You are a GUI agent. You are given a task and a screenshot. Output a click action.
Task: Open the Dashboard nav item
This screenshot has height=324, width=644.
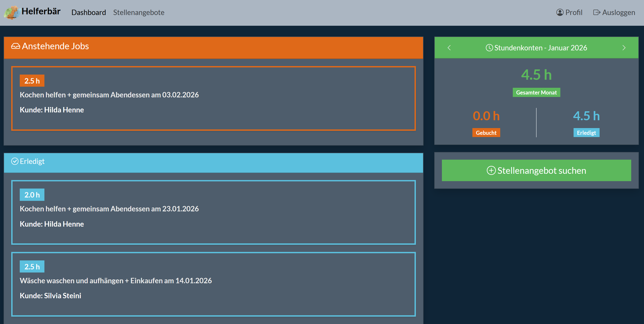pyautogui.click(x=89, y=13)
